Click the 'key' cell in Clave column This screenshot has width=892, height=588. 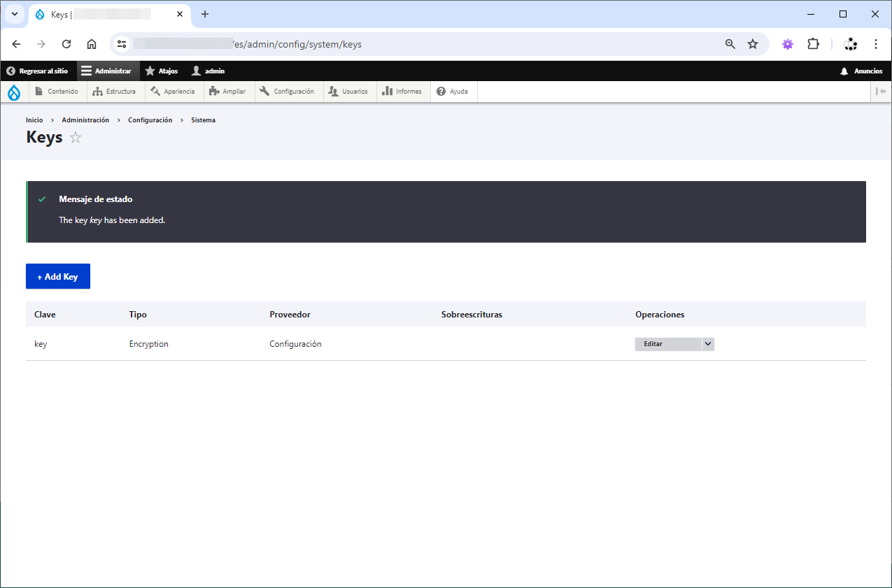pos(41,344)
